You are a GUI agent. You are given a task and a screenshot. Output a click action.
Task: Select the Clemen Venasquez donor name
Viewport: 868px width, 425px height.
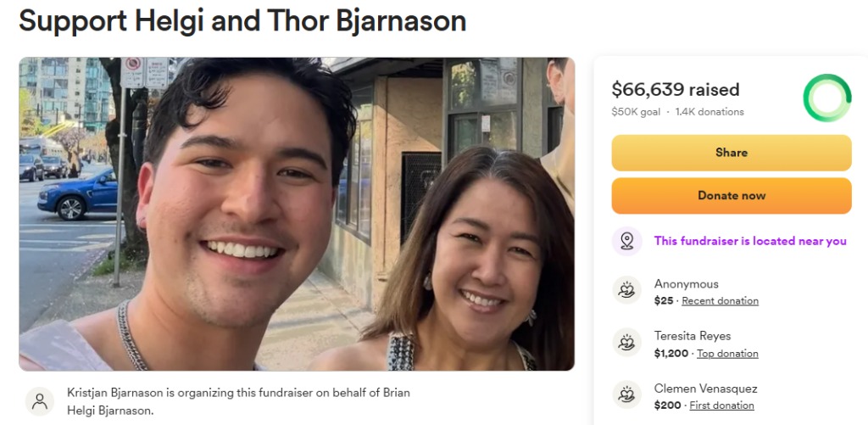[x=706, y=389]
